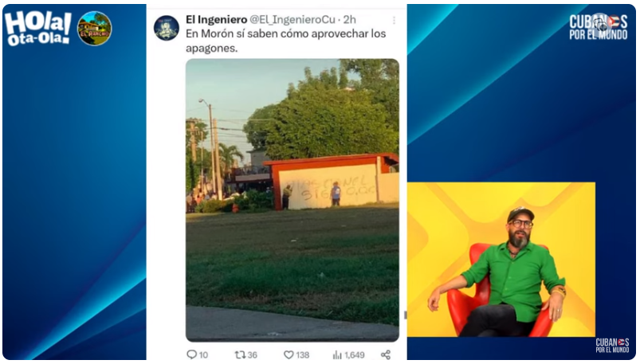
Task: Open the attached graffiti wall photo
Action: pyautogui.click(x=293, y=200)
